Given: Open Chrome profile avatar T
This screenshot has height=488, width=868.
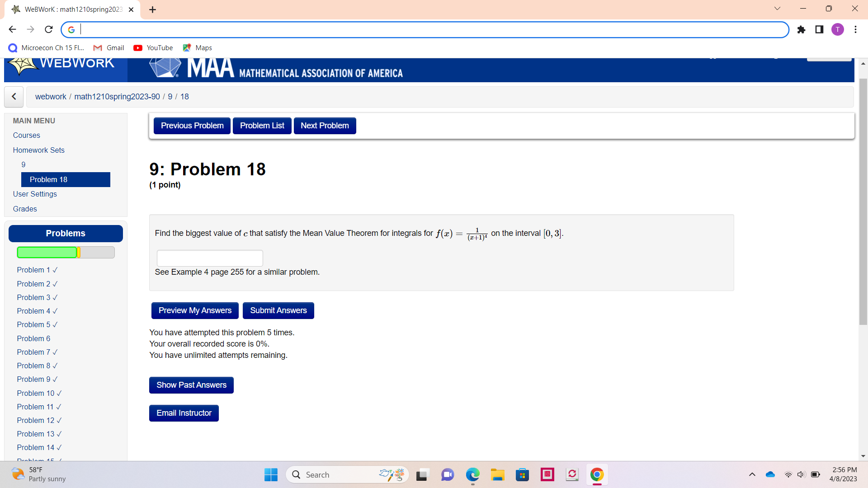Looking at the screenshot, I should coord(838,29).
